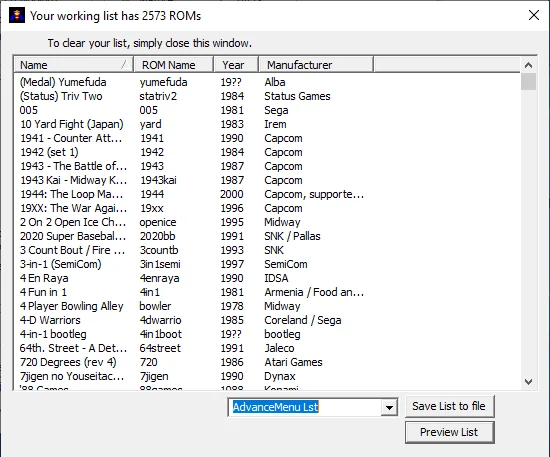Click the openice ROM name cell

point(158,223)
